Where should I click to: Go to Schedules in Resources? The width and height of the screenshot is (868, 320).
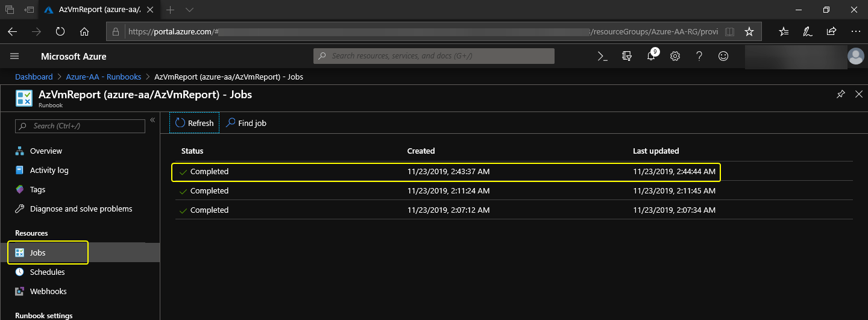(47, 272)
